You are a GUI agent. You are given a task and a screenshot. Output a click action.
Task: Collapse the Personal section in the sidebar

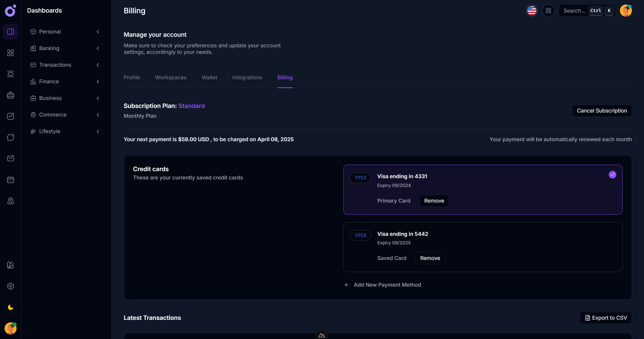pyautogui.click(x=98, y=32)
